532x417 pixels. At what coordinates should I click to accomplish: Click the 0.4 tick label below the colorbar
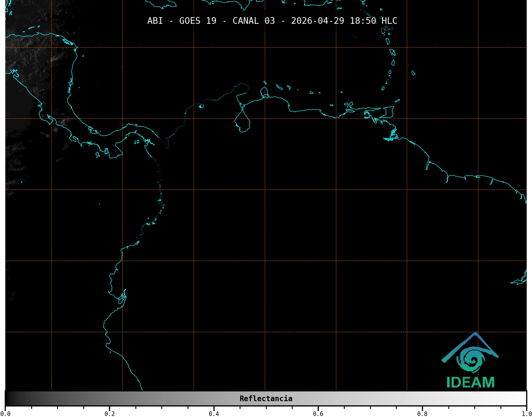point(214,414)
